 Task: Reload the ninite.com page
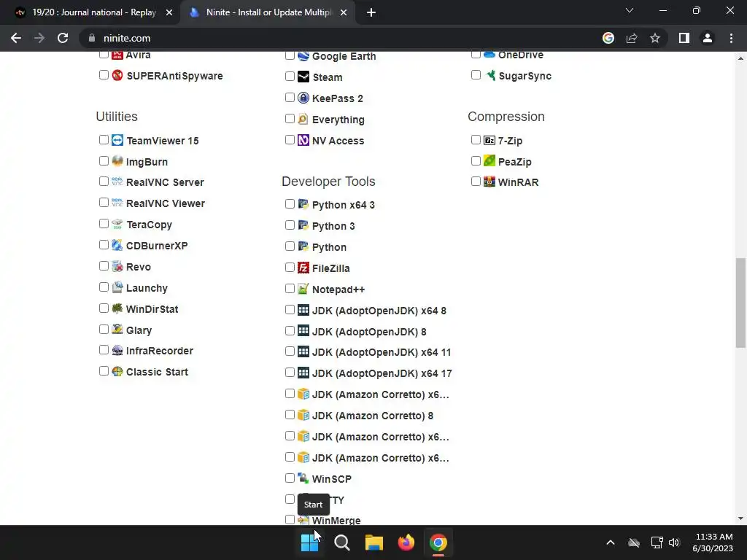(63, 38)
